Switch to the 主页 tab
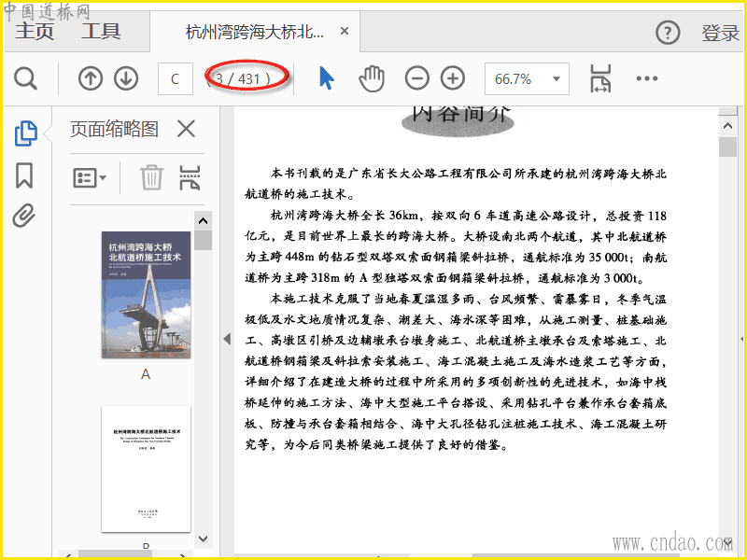 [x=35, y=32]
